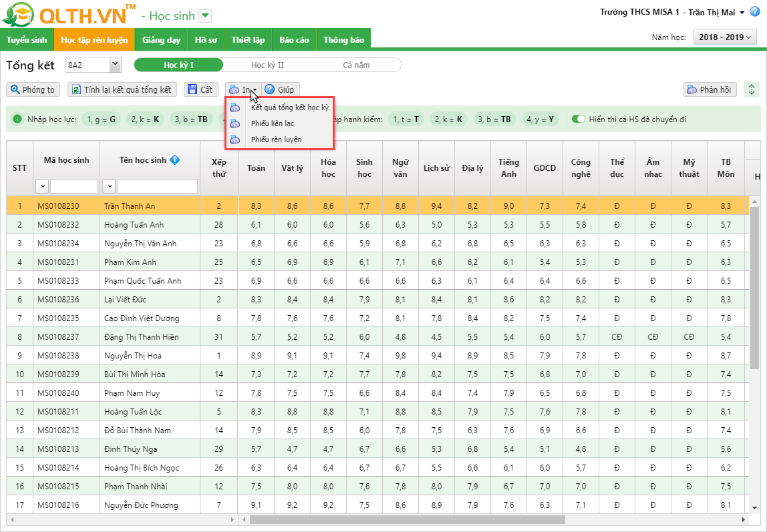Open the Năm học 2018 - 2019 dropdown
Screen dimensions: 767x532
(x=724, y=37)
